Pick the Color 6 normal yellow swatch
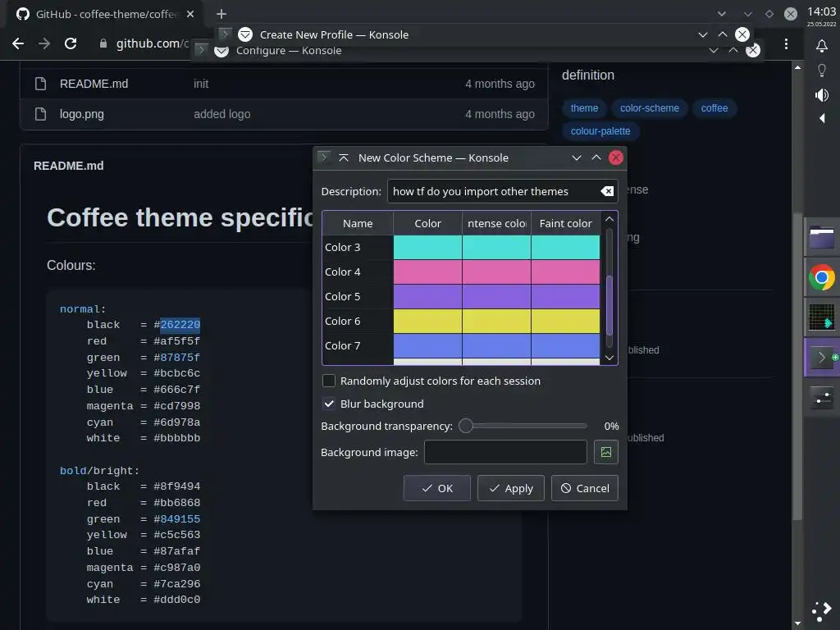840x630 pixels. [427, 322]
